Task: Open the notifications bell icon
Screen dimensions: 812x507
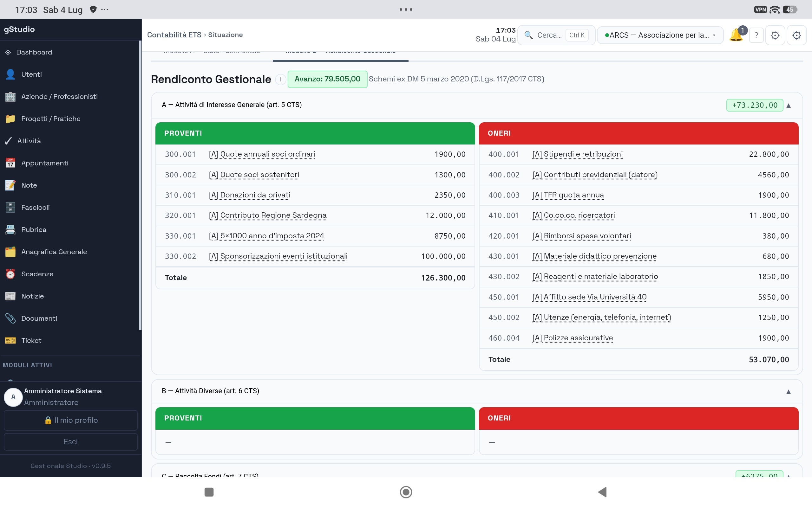Action: [x=736, y=35]
